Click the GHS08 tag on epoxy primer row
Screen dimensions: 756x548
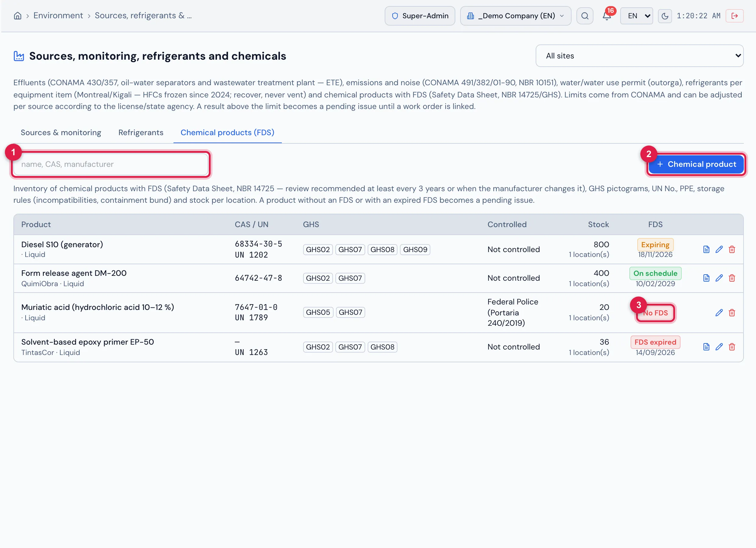382,347
